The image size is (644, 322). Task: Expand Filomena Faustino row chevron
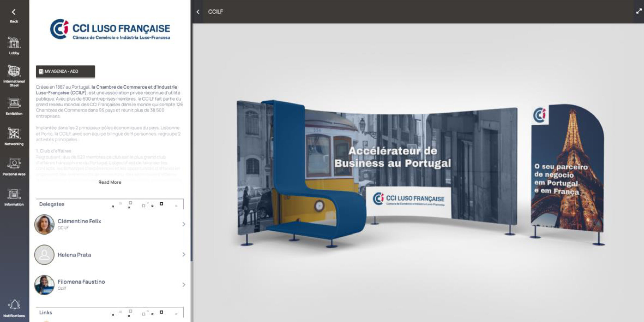click(184, 285)
